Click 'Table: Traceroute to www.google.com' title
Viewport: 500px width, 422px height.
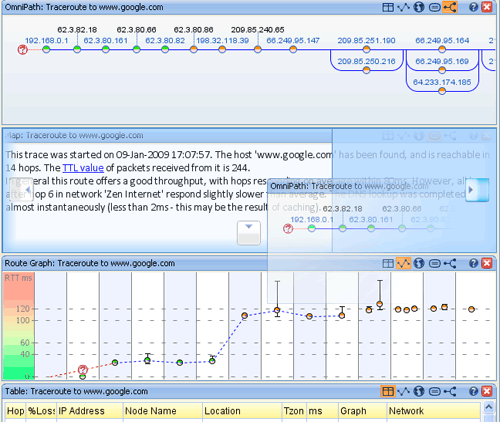click(76, 391)
